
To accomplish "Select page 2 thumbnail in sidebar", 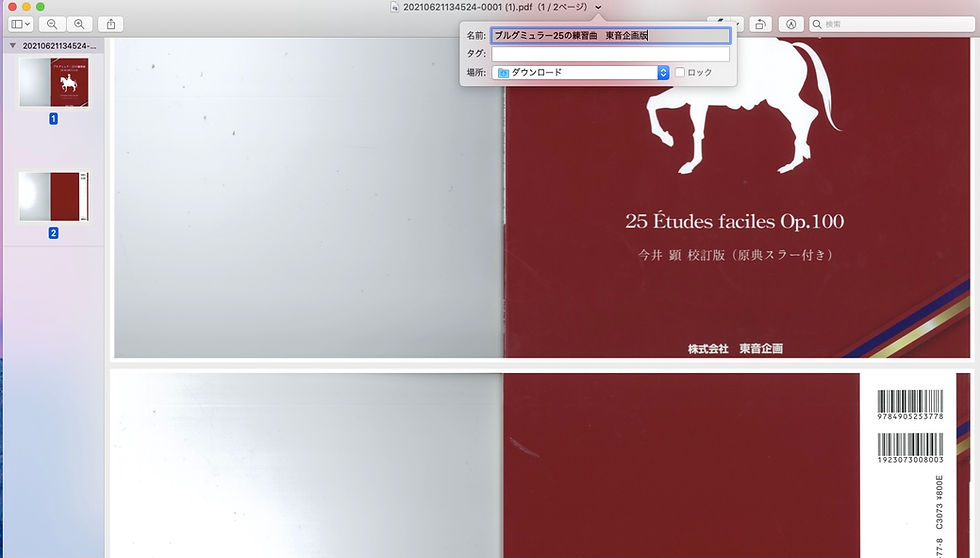I will (x=54, y=196).
